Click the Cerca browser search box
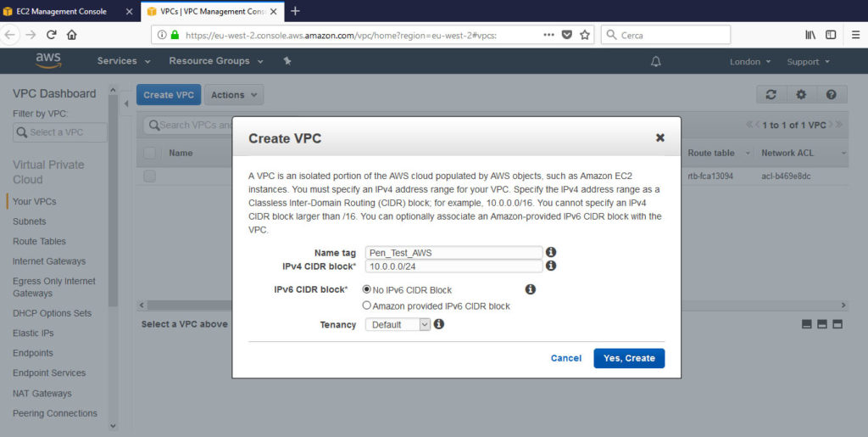The image size is (868, 437). tap(665, 35)
